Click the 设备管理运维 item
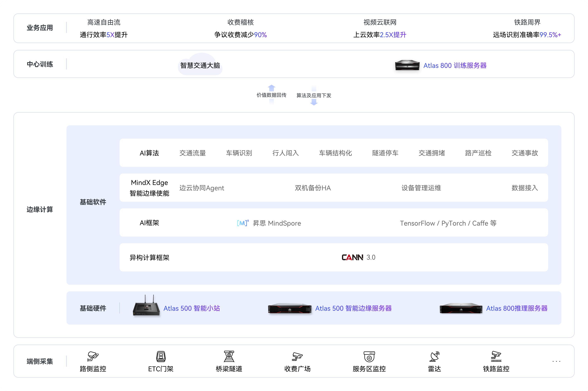Image resolution: width=588 pixels, height=391 pixels. pyautogui.click(x=421, y=188)
